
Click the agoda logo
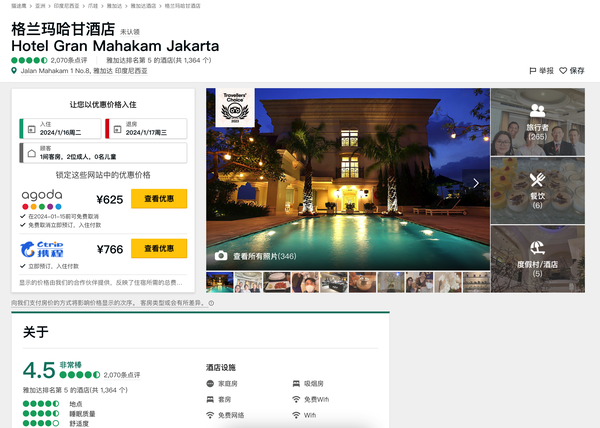[42, 199]
